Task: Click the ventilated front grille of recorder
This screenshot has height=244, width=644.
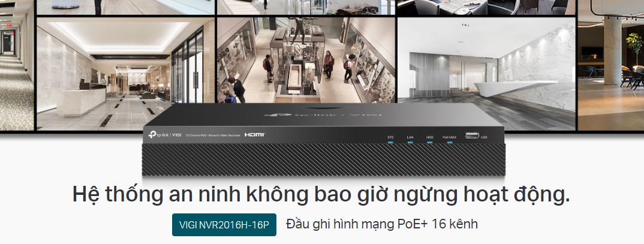Action: (324, 161)
